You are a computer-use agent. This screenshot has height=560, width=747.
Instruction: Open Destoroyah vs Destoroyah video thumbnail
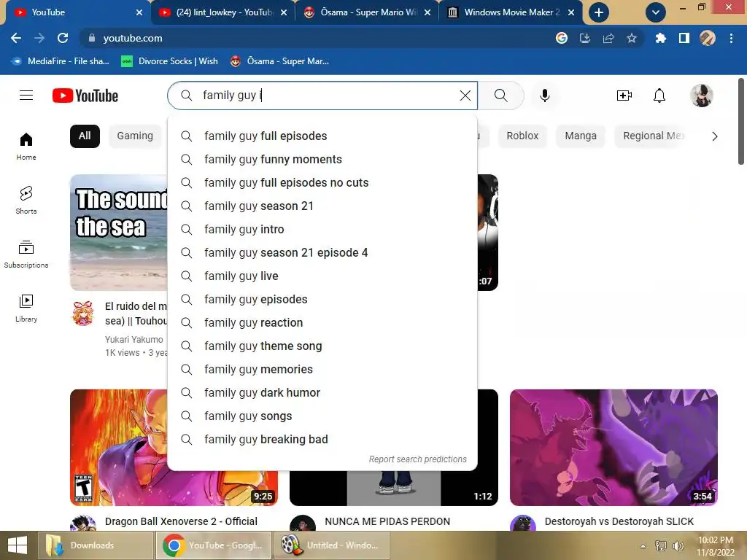click(x=614, y=448)
